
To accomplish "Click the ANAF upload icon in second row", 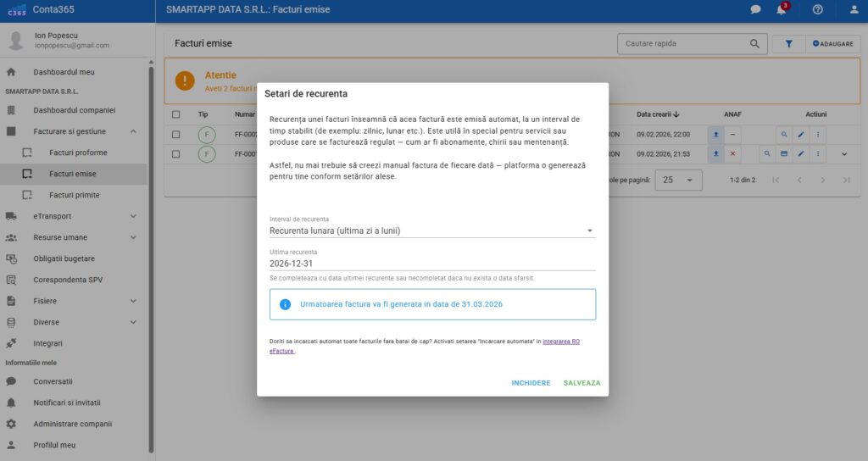I will tap(715, 154).
